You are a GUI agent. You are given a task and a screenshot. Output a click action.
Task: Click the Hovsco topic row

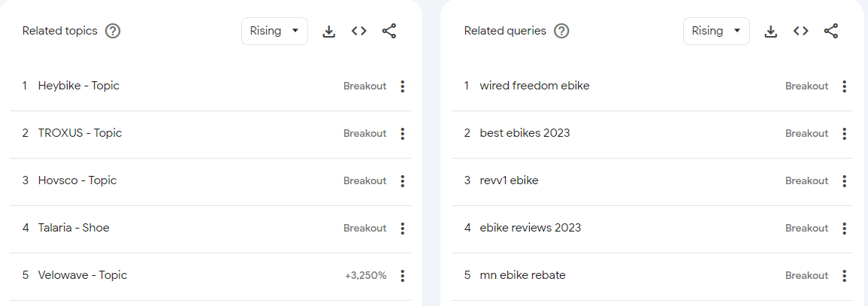[77, 180]
